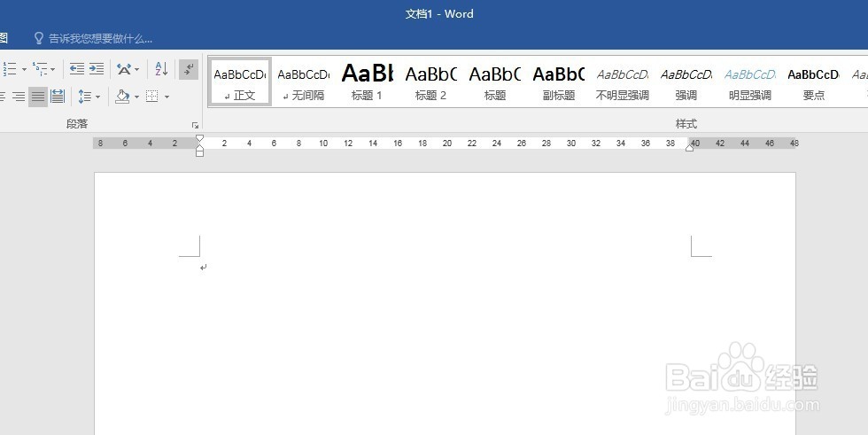Apply borders to paragraph
The height and width of the screenshot is (435, 868).
click(x=152, y=97)
